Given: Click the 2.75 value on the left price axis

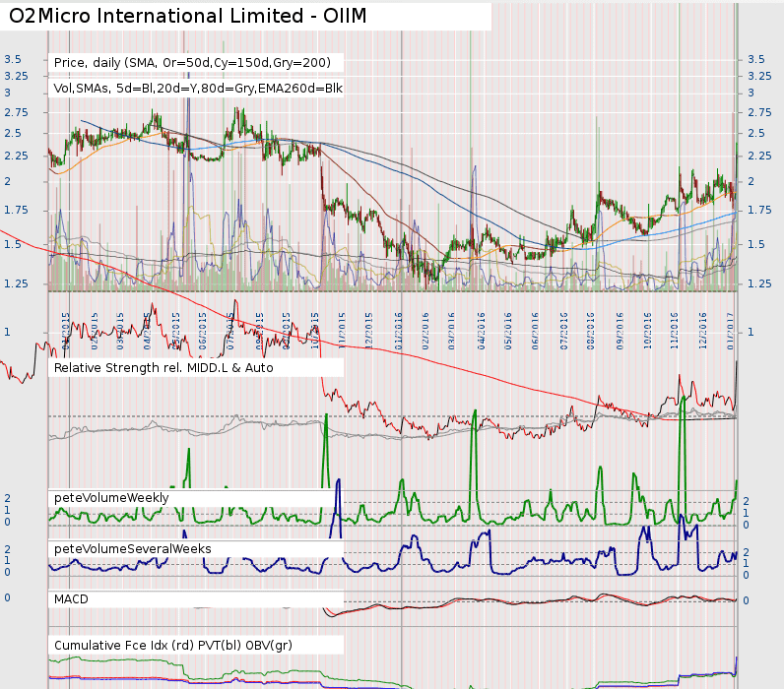Looking at the screenshot, I should click(17, 112).
